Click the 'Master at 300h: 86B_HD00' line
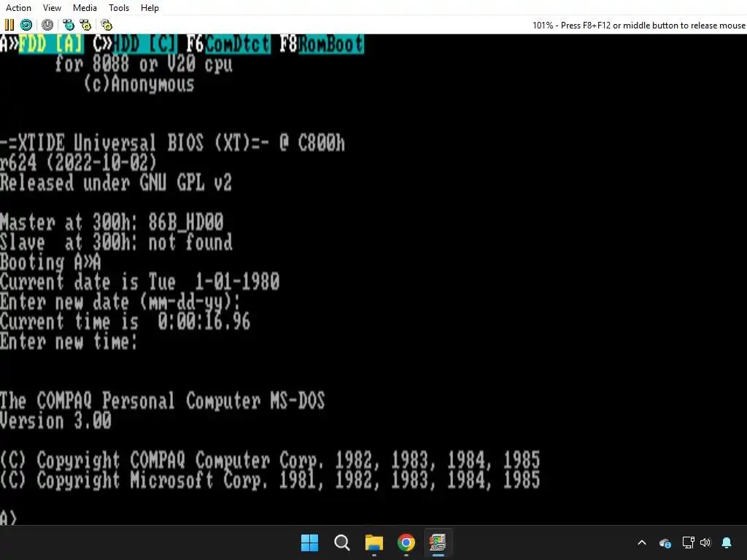747x560 pixels. [x=112, y=222]
